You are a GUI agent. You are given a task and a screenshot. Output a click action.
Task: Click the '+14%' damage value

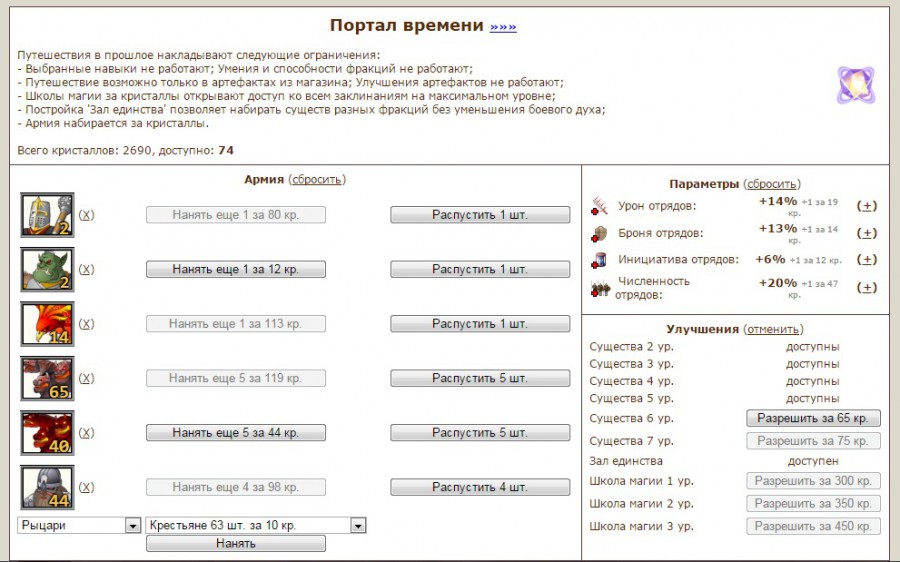click(x=778, y=201)
